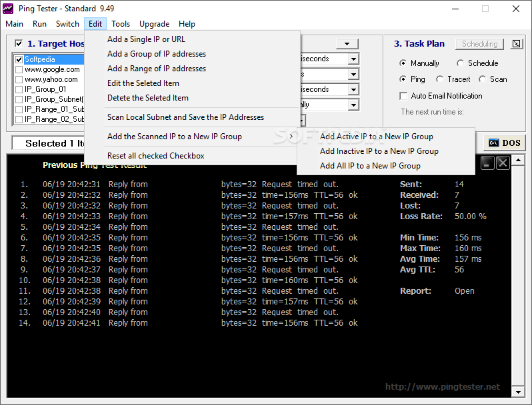Viewport: 532px width, 405px height.
Task: Choose Reset all checked Checkbox
Action: [192, 156]
